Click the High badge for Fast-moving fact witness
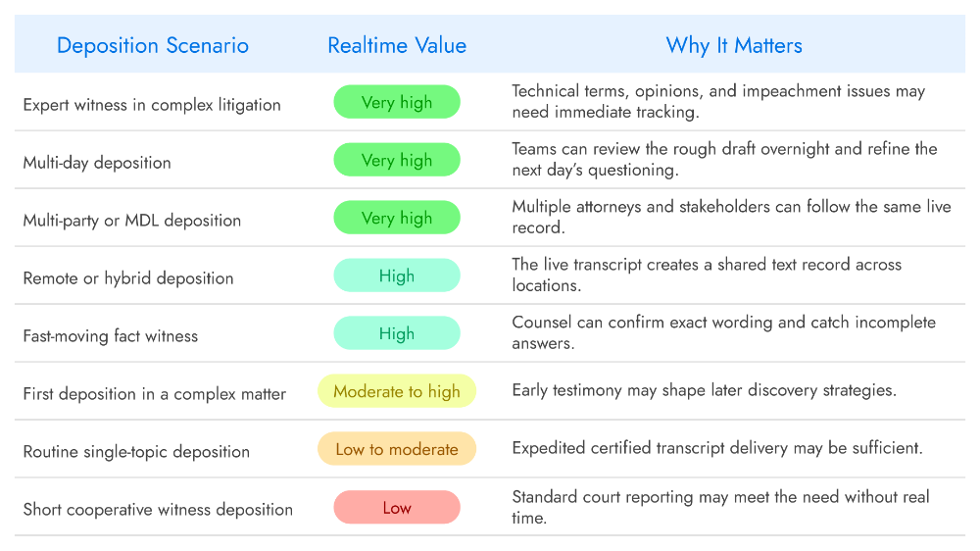 pos(397,333)
